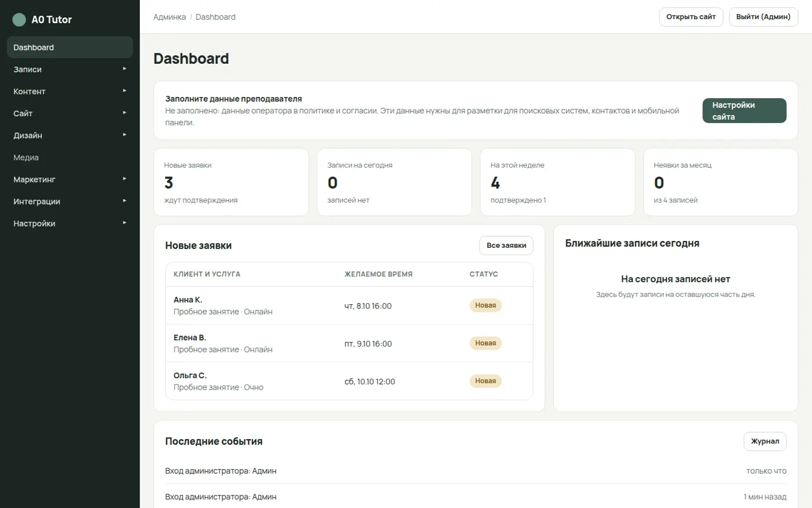This screenshot has height=508, width=812.
Task: Open Настройки сайта green button
Action: pos(745,111)
